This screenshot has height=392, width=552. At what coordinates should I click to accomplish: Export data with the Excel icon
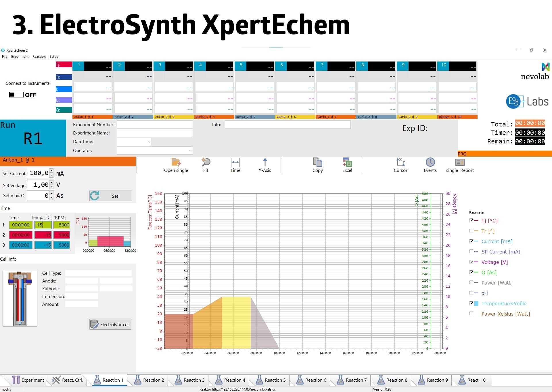(347, 162)
